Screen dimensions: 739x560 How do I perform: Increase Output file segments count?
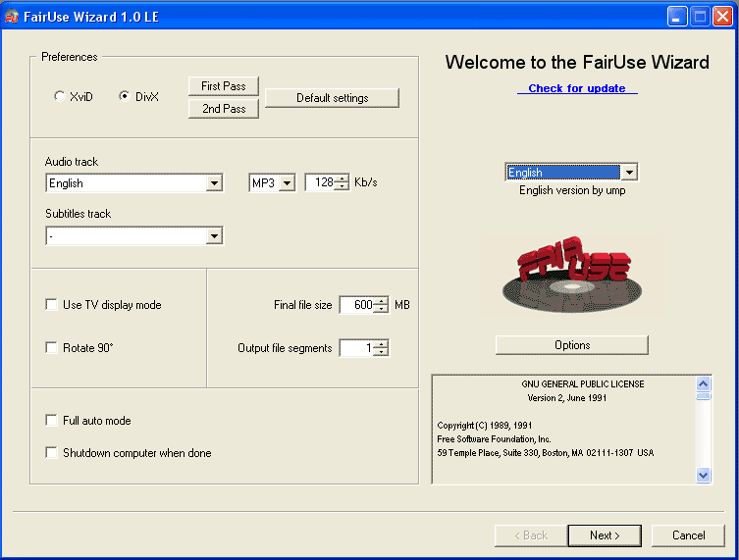pos(382,344)
